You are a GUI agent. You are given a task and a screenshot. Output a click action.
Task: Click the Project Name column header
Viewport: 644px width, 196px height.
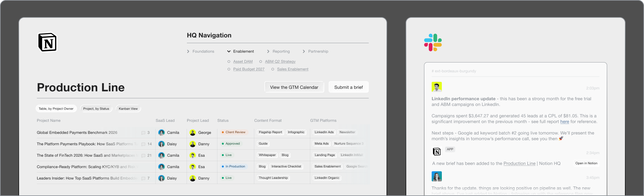point(49,121)
